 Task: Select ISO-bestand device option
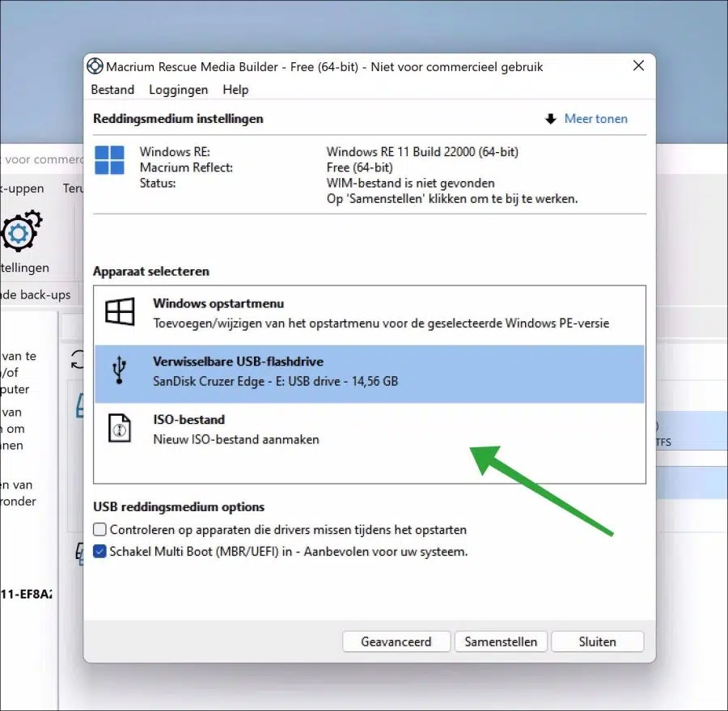pyautogui.click(x=370, y=430)
